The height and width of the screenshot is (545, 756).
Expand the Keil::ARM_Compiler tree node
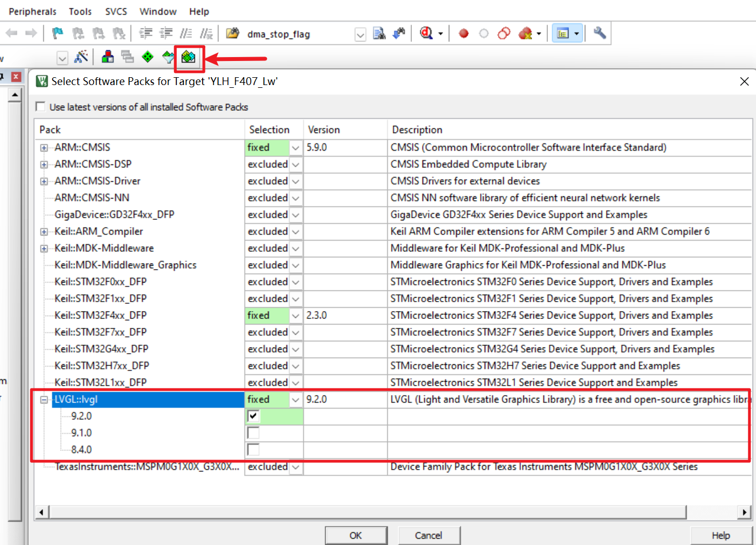tap(44, 232)
